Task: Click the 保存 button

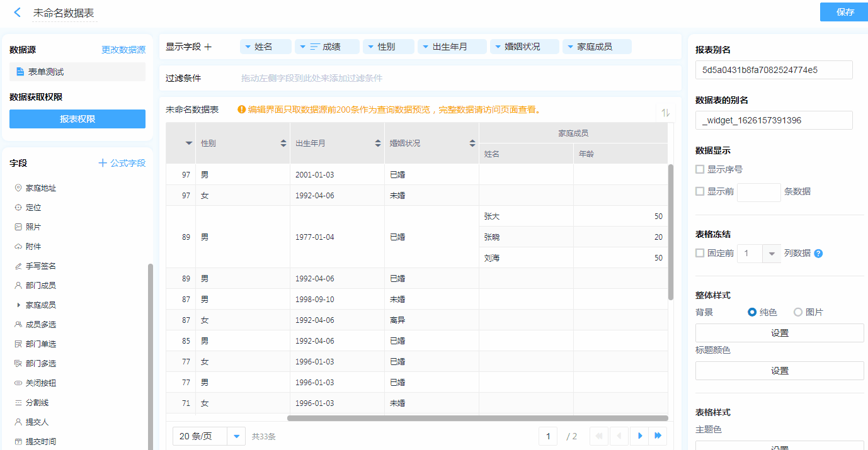Action: coord(844,12)
